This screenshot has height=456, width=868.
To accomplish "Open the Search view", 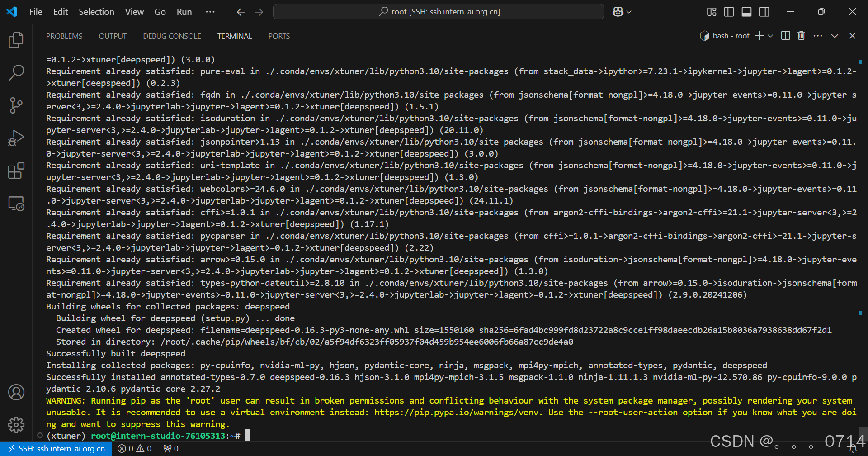I will [x=16, y=72].
